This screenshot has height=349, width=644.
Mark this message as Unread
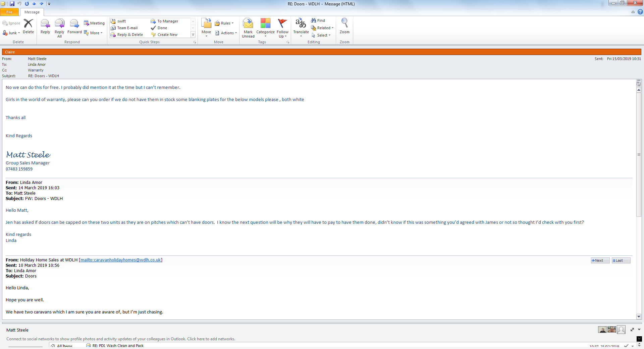[x=248, y=28]
